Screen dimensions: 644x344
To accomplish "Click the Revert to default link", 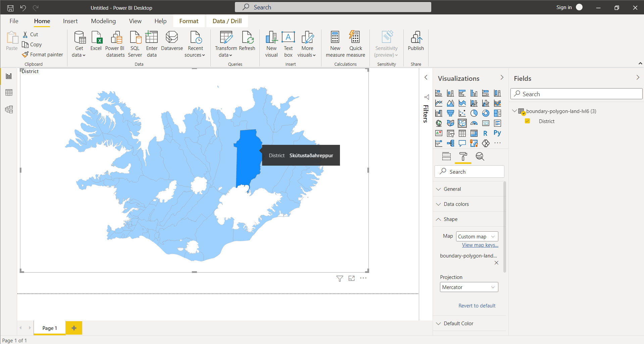I will coord(477,305).
